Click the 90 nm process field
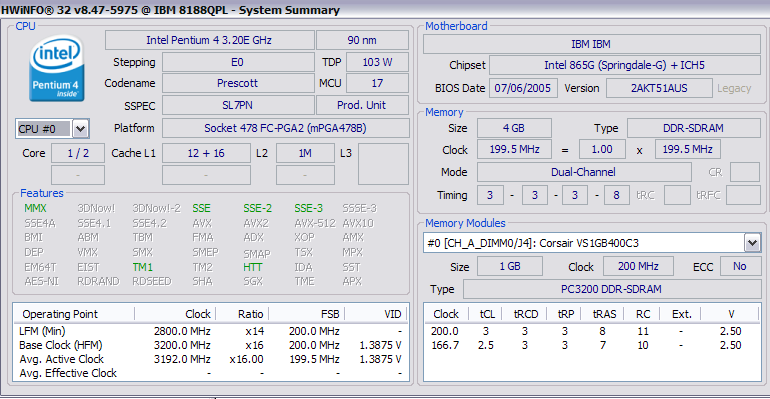Screen dimensions: 770x399 click(x=362, y=40)
